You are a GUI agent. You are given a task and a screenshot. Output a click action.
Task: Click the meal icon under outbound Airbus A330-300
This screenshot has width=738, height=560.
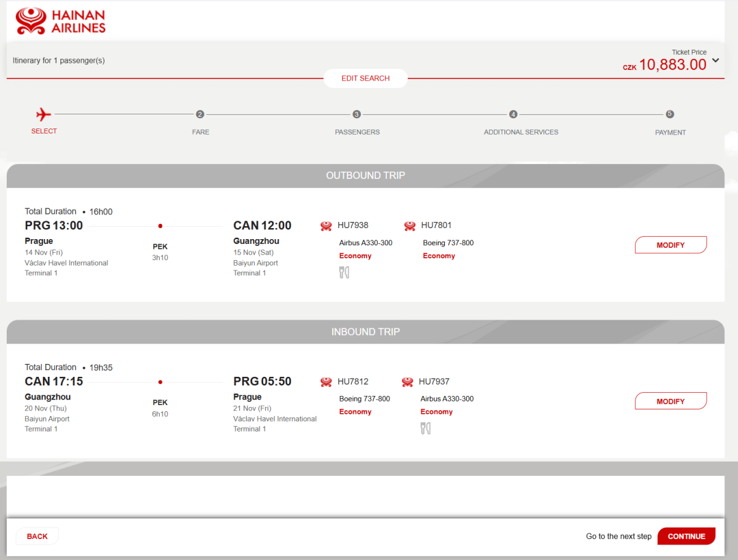coord(344,272)
